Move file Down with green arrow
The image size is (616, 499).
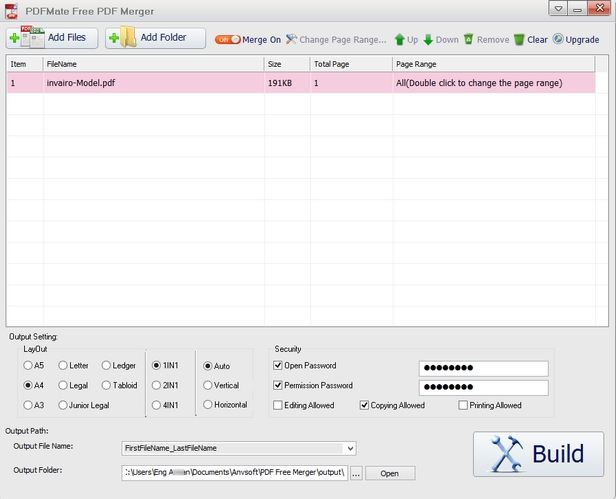tap(441, 40)
